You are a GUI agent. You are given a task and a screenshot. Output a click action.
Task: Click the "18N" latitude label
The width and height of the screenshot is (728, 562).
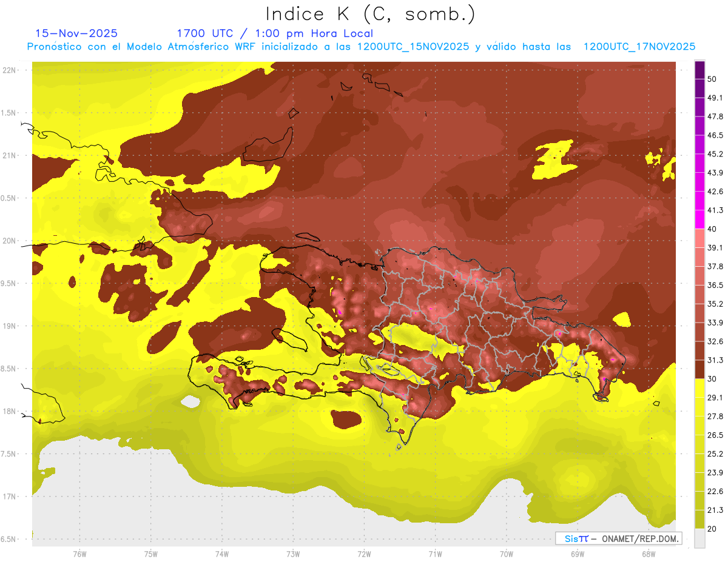[x=10, y=412]
